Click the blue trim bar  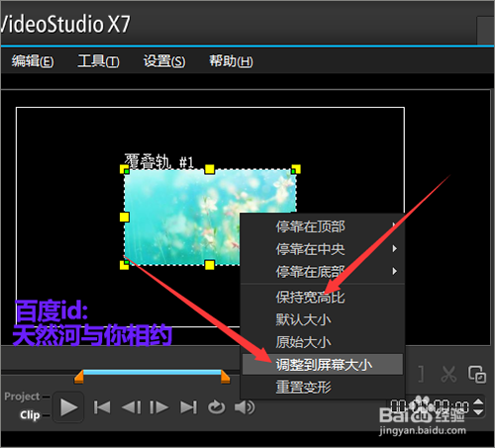point(152,372)
